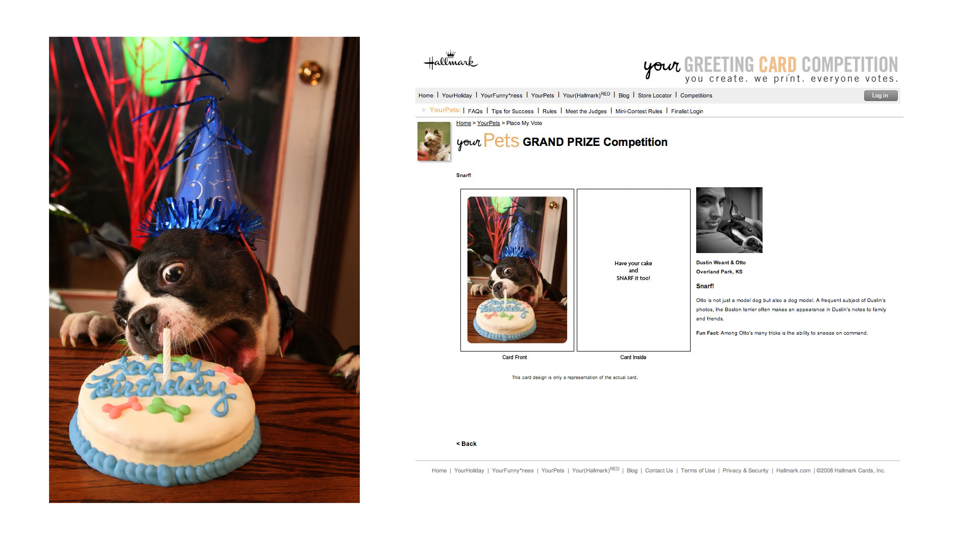Viewport: 980px width, 551px height.
Task: Go back using the Back link
Action: tap(467, 444)
